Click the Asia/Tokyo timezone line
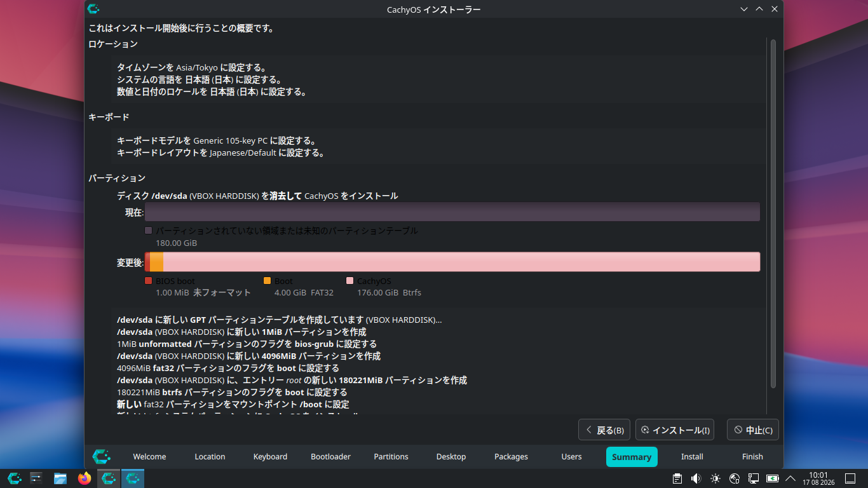This screenshot has width=868, height=488. tap(191, 67)
